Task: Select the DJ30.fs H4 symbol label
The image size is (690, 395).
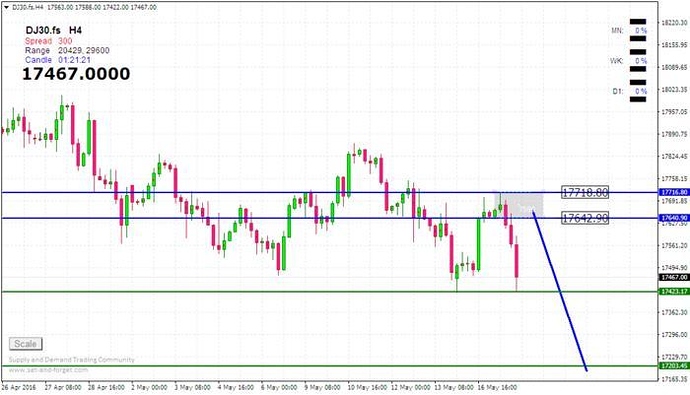Action: pos(54,30)
